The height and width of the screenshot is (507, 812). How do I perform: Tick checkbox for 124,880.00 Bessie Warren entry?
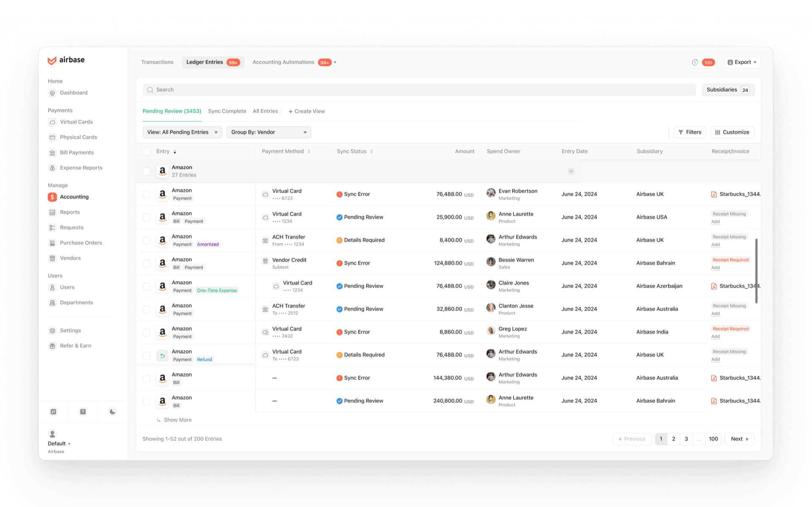tap(146, 263)
